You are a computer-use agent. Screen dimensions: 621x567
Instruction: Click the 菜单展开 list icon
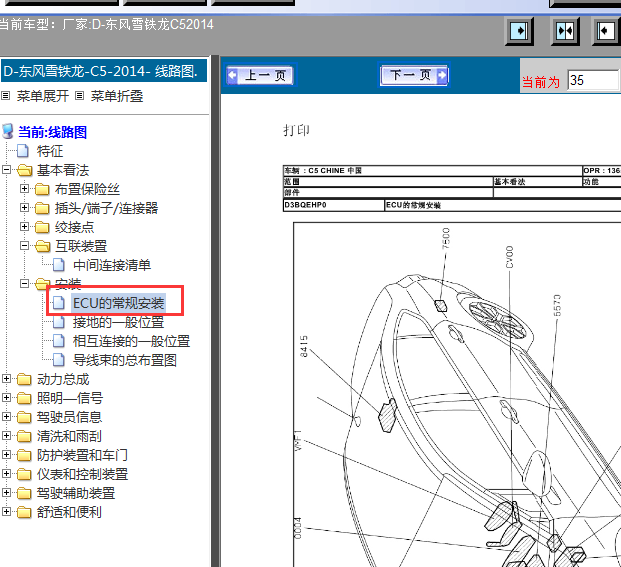click(x=6, y=96)
